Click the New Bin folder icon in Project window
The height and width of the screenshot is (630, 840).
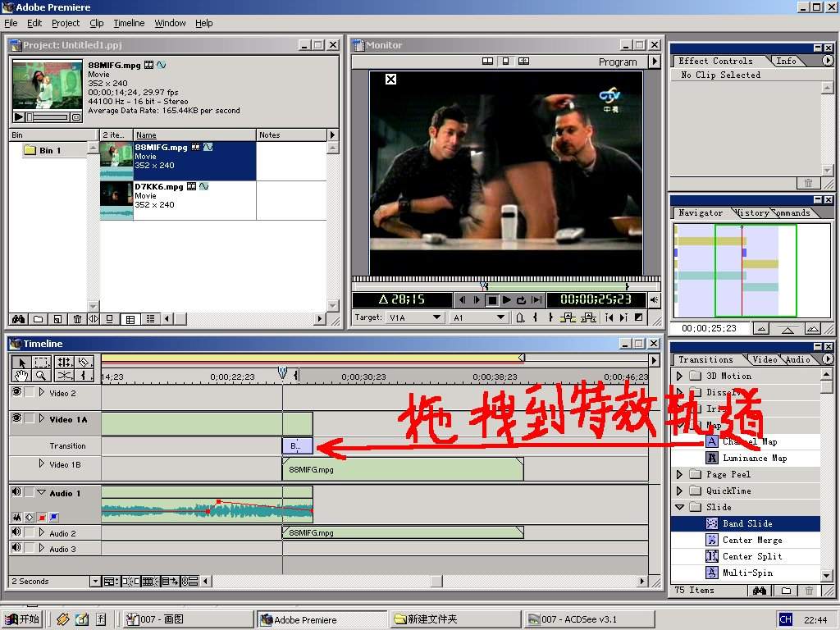(x=38, y=319)
